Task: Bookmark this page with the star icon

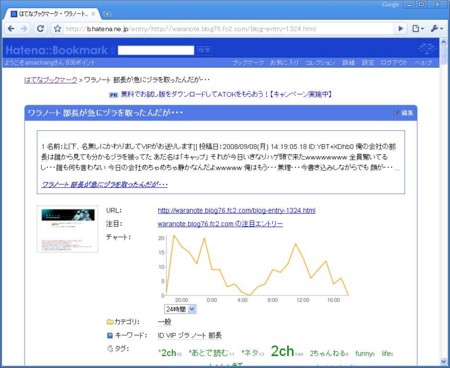Action: click(x=57, y=29)
